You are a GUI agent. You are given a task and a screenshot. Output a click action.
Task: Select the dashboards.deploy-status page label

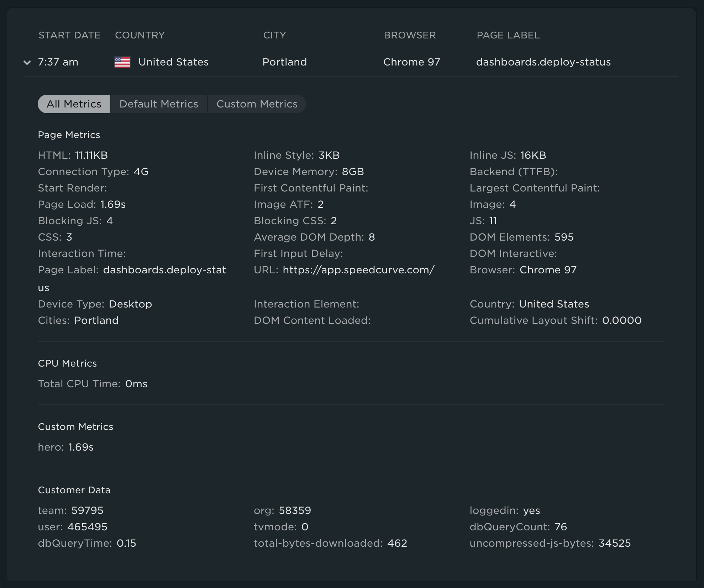(x=543, y=62)
